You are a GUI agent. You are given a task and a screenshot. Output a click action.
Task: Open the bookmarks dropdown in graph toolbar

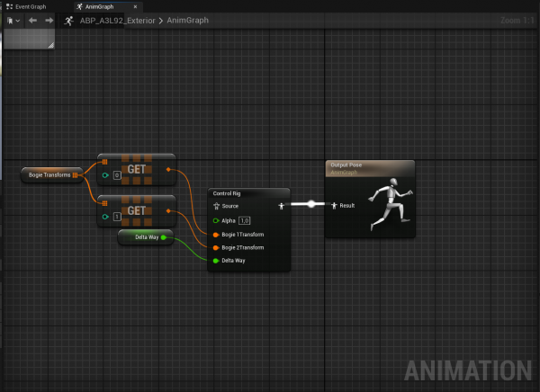pyautogui.click(x=11, y=20)
